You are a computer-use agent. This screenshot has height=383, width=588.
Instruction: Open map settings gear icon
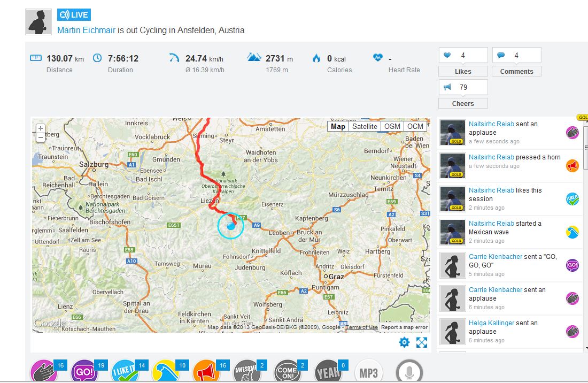(x=404, y=342)
